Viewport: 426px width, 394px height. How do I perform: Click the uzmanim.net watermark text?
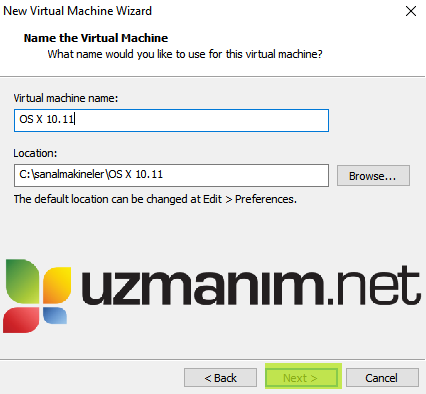(251, 285)
